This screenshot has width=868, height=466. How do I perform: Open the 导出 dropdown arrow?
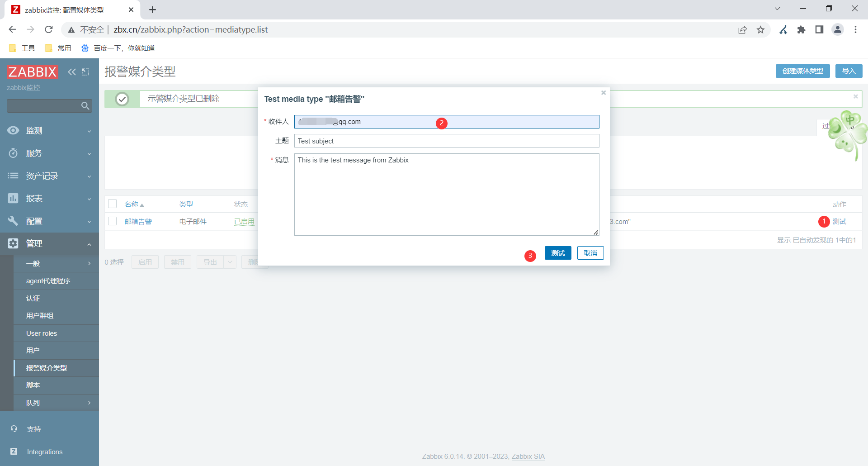point(230,262)
